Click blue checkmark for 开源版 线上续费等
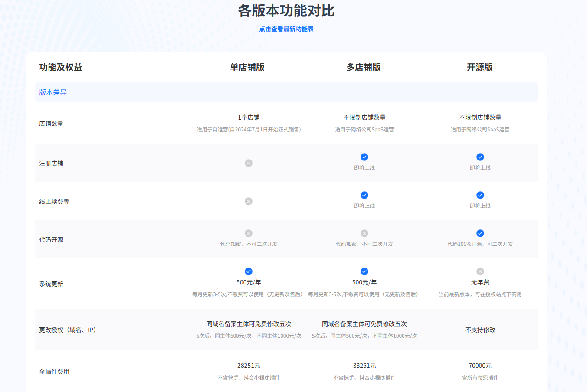This screenshot has width=587, height=392. coord(480,195)
